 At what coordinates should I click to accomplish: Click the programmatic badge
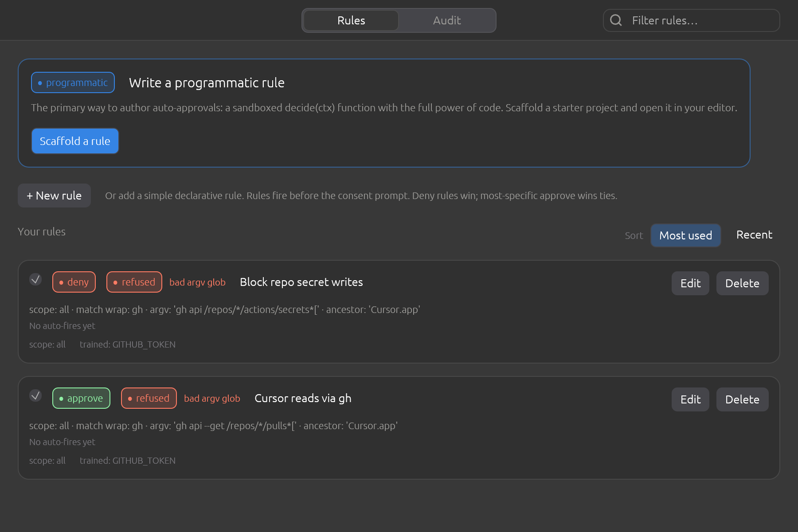pos(73,82)
